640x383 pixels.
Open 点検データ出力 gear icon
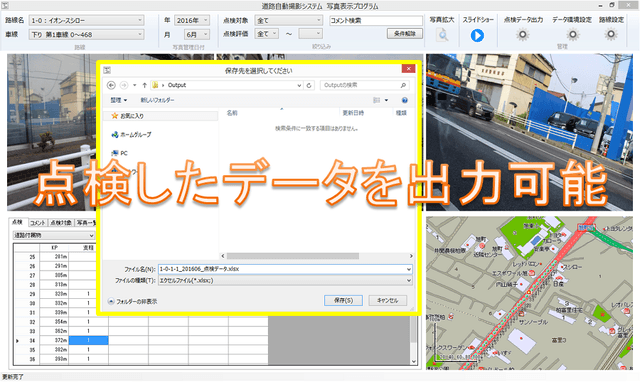(x=522, y=35)
